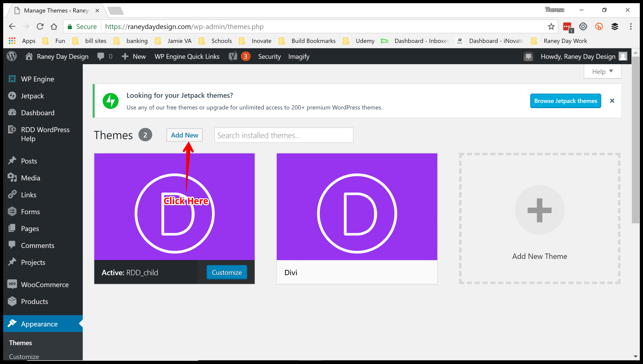Open the active RDD_child theme thumbnail
The width and height of the screenshot is (643, 364).
174,207
